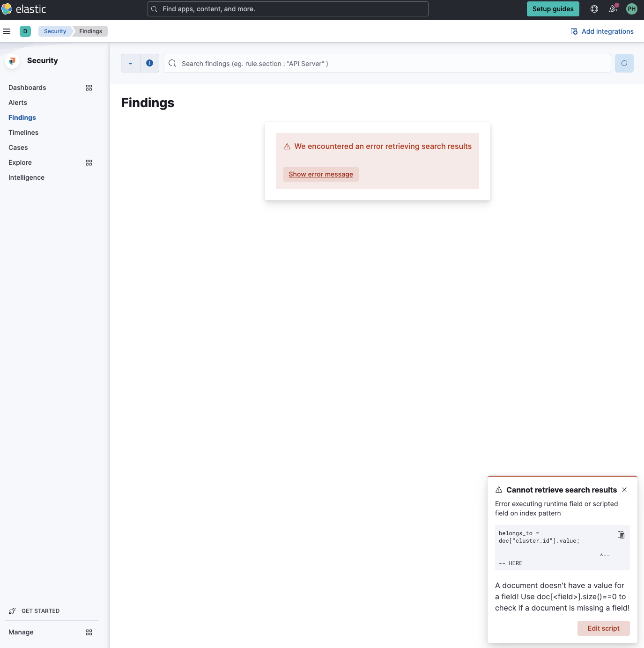Focus the Search findings query field
Viewport: 644px width, 648px height.
pyautogui.click(x=387, y=63)
